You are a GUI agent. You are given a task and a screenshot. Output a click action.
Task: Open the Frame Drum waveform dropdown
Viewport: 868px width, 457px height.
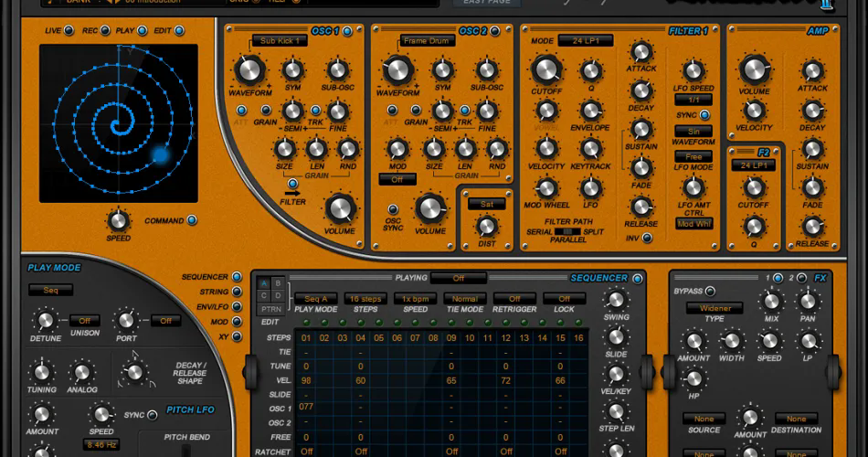point(427,40)
